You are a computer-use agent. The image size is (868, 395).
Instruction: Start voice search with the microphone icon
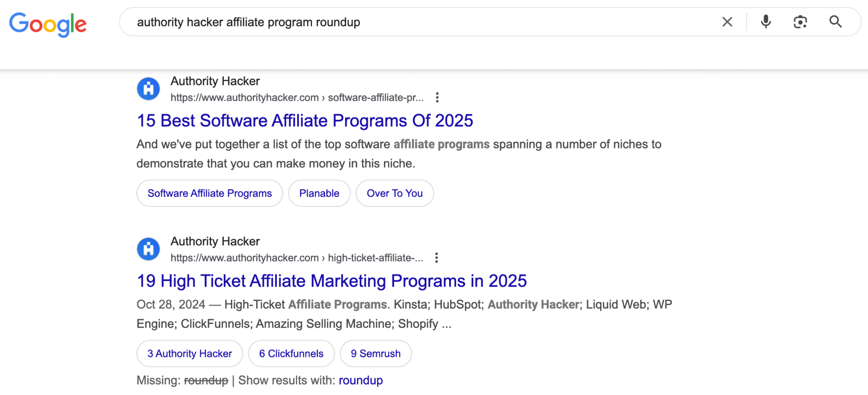tap(765, 22)
